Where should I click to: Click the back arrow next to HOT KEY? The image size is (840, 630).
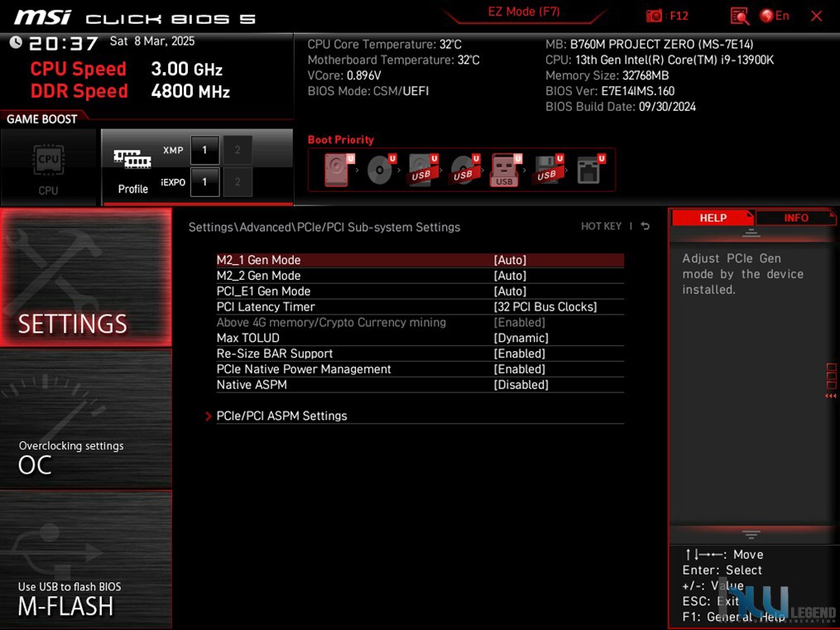pyautogui.click(x=646, y=226)
